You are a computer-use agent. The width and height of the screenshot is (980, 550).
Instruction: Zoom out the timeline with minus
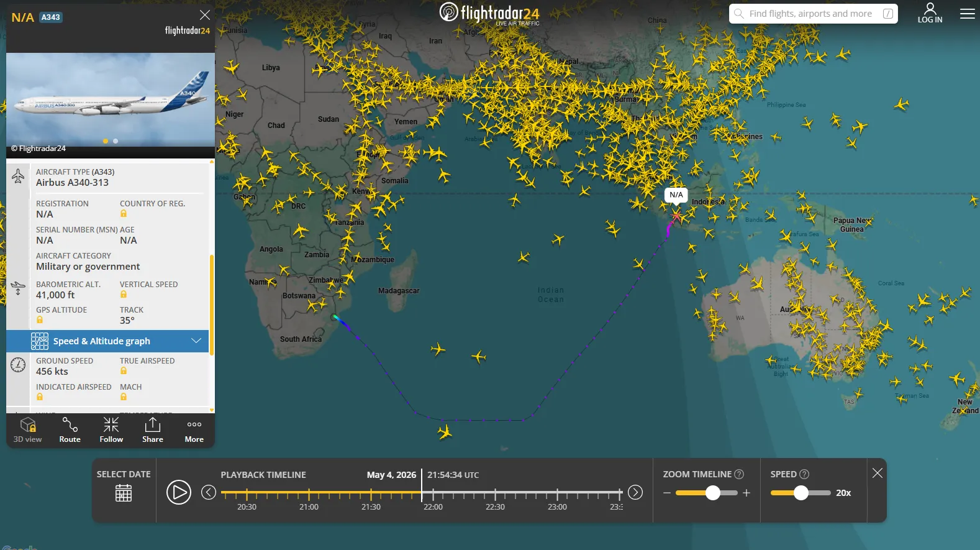click(667, 493)
